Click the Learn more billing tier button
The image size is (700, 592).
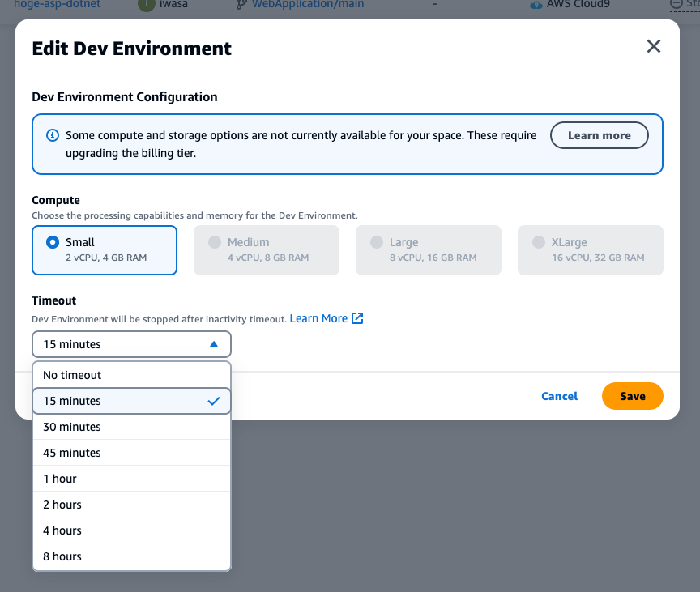pyautogui.click(x=600, y=135)
